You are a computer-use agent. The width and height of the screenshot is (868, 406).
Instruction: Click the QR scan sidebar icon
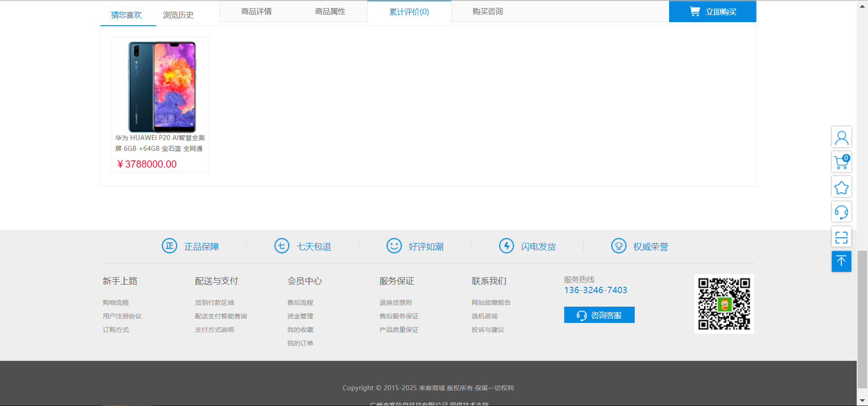(x=841, y=237)
